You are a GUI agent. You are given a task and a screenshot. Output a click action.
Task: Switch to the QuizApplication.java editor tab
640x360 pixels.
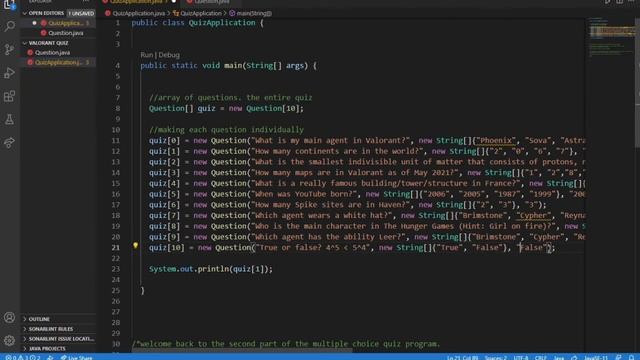point(136,2)
